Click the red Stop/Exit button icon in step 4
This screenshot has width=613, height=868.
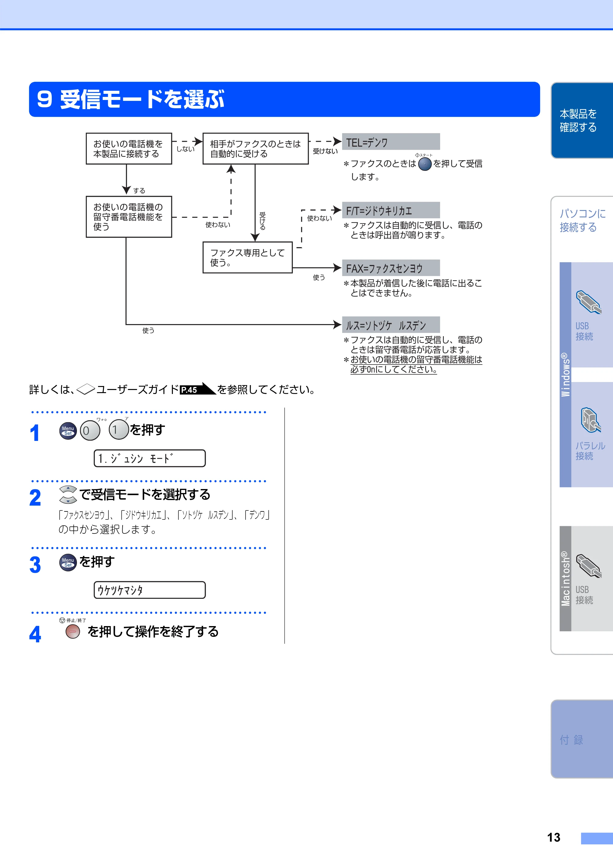(73, 631)
